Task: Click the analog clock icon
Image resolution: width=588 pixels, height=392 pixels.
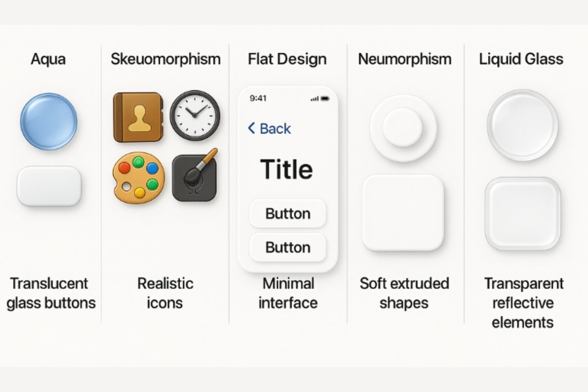Action: (x=195, y=115)
